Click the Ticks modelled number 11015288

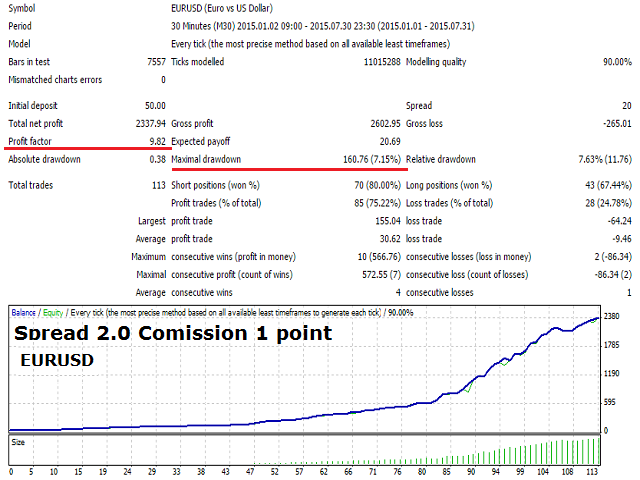click(x=382, y=62)
